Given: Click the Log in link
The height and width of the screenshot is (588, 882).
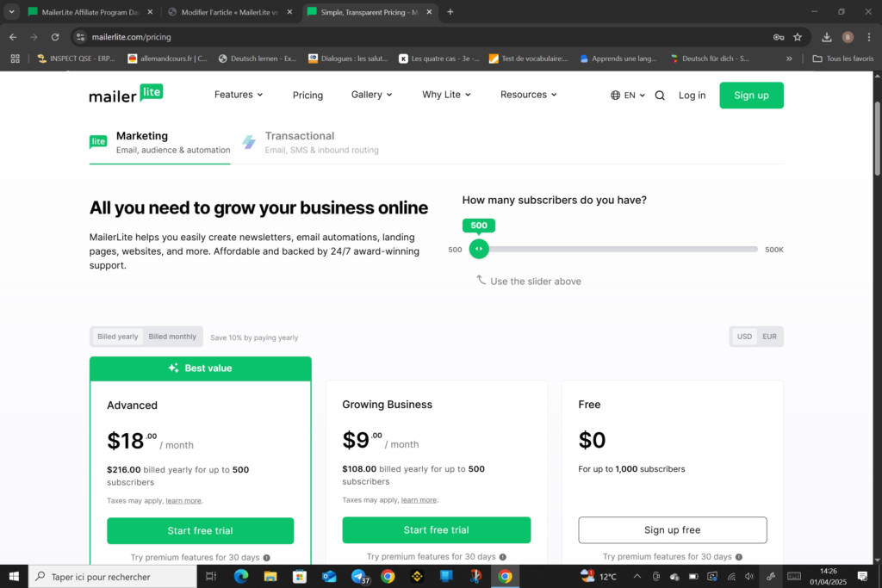Looking at the screenshot, I should (692, 96).
